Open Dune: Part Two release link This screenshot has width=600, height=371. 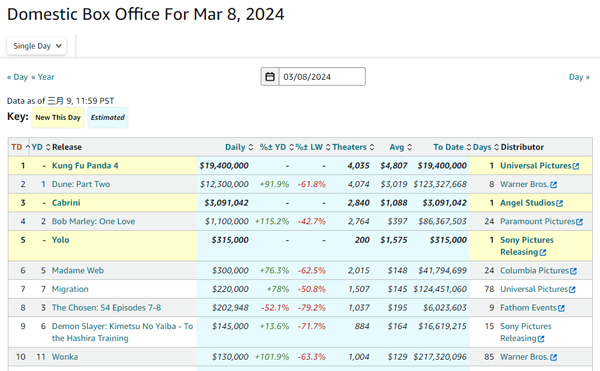coord(81,184)
